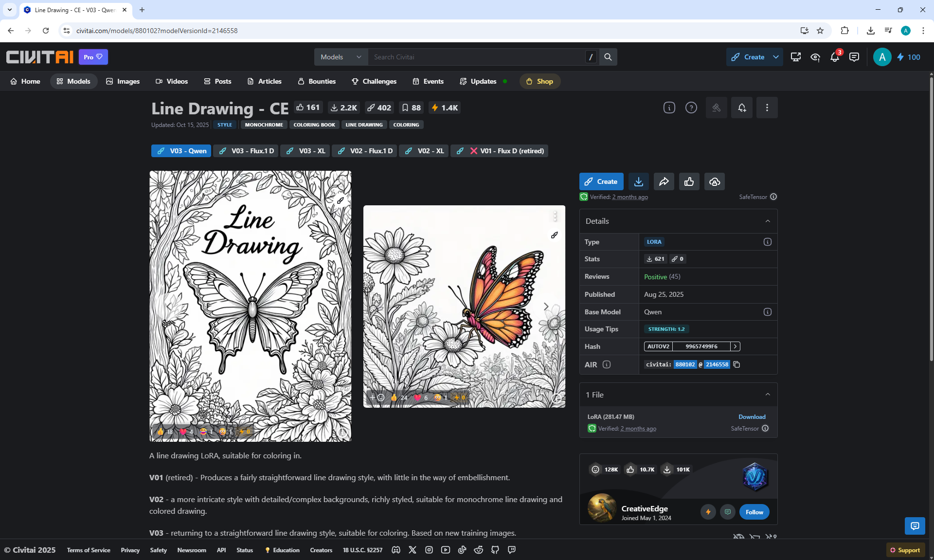Toggle Follow for CreativeEdge
Viewport: 934px width, 560px height.
point(754,512)
